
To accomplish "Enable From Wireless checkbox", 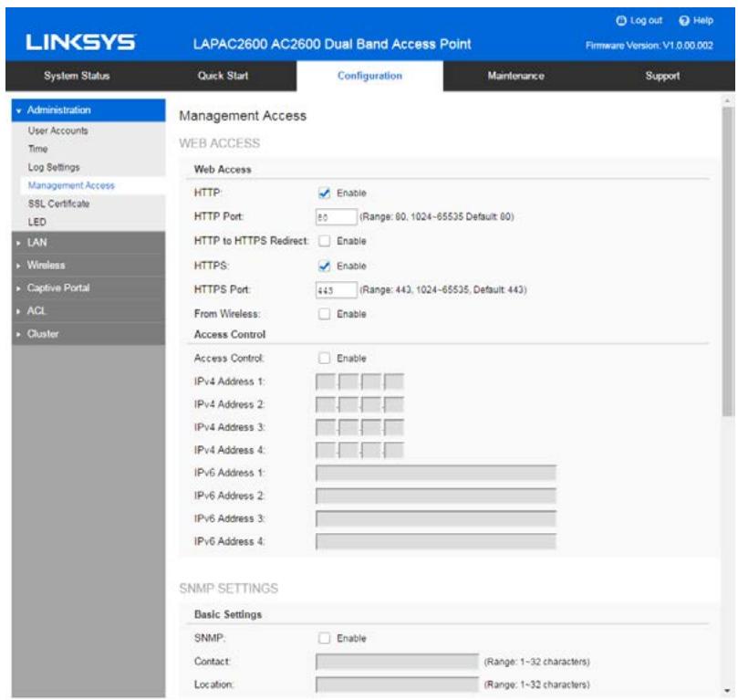I will 324,314.
